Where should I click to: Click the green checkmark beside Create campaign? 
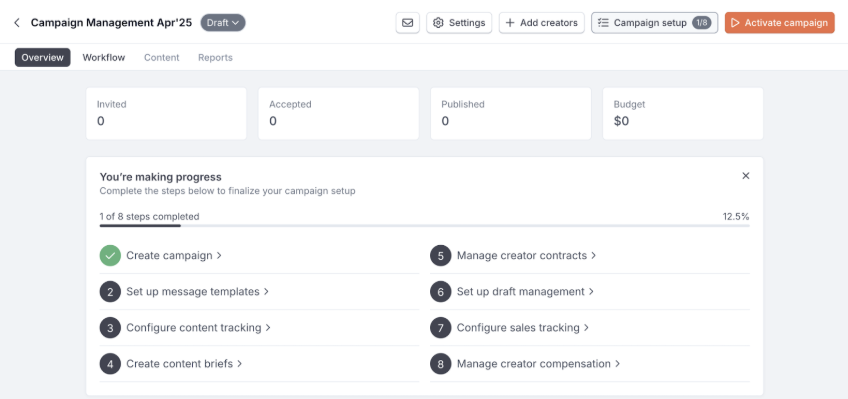tap(110, 255)
